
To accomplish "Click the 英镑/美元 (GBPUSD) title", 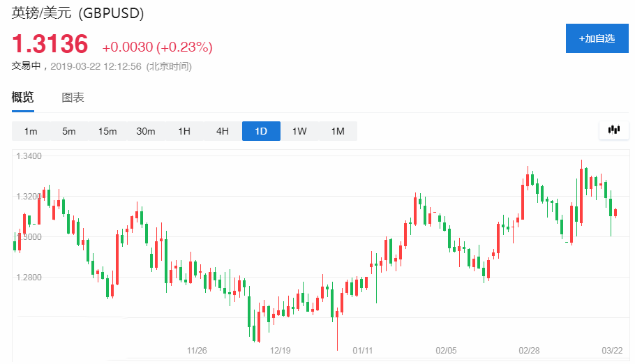I will [77, 13].
